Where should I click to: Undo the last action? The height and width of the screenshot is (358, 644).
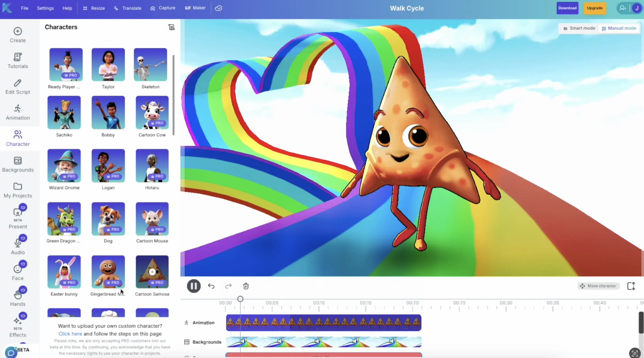(x=211, y=286)
